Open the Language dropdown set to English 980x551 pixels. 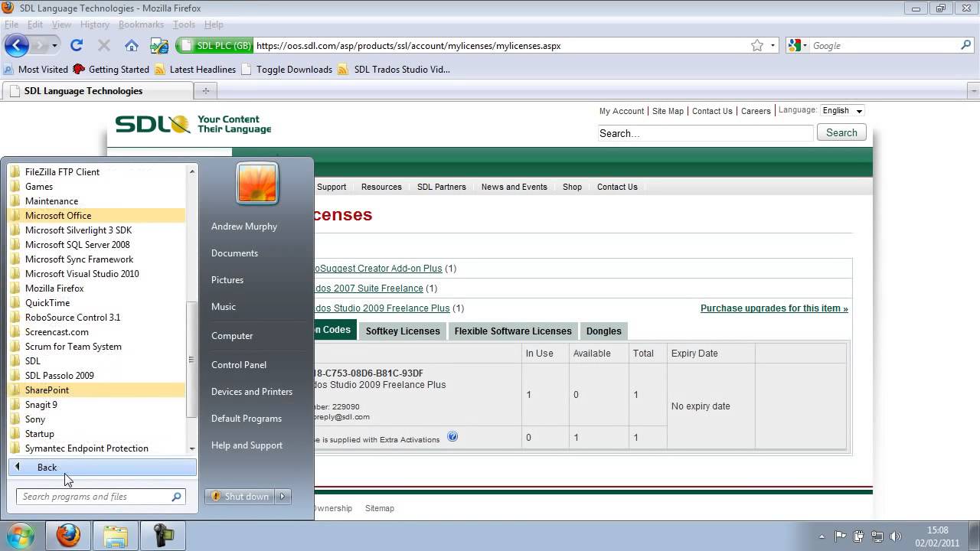click(841, 111)
